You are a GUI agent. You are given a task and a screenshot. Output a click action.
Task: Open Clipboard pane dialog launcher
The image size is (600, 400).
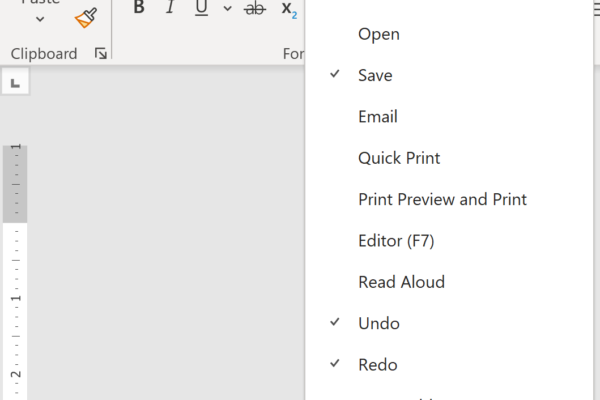coord(101,53)
